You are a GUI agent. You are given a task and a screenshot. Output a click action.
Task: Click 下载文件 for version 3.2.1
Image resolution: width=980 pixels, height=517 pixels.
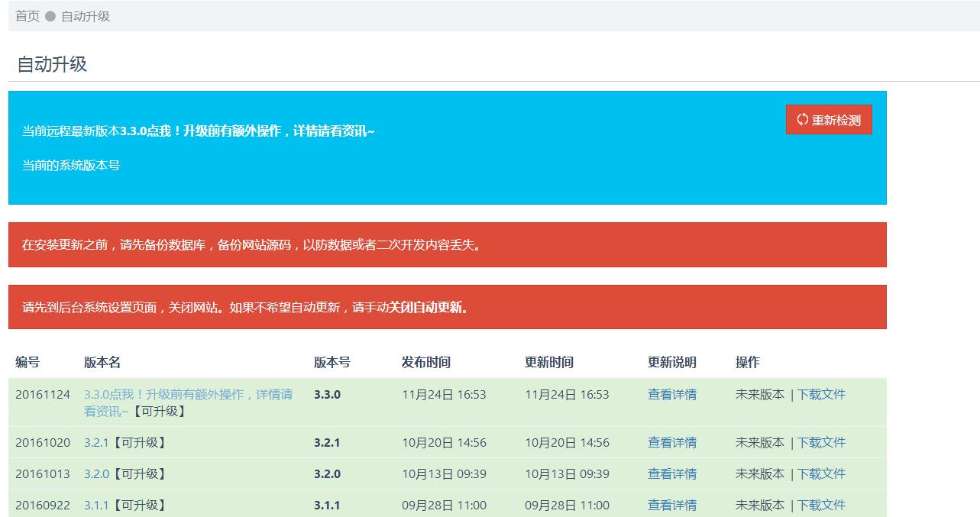click(822, 442)
